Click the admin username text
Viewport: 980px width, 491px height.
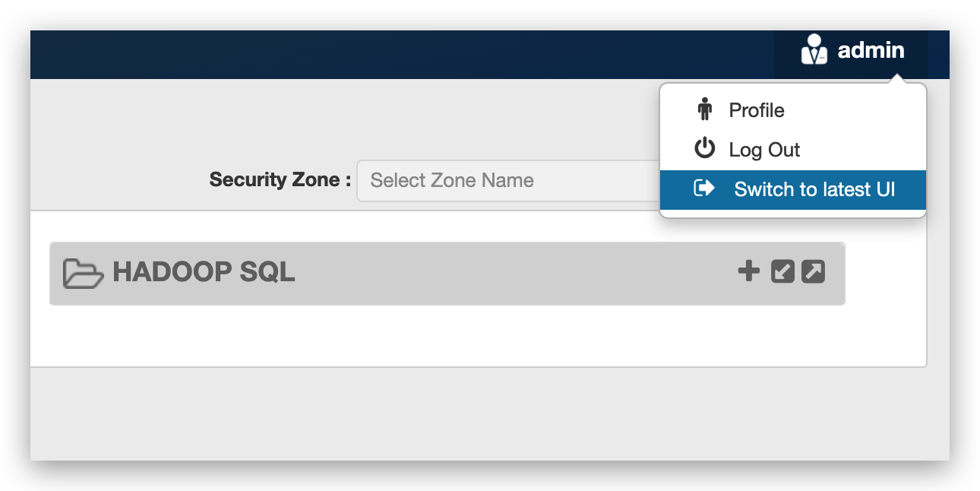pos(871,50)
